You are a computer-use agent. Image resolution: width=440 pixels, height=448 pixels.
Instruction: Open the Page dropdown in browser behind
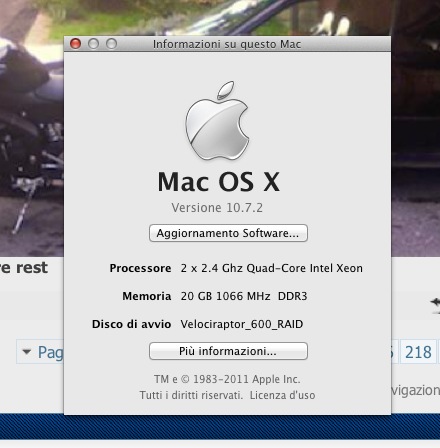40,352
